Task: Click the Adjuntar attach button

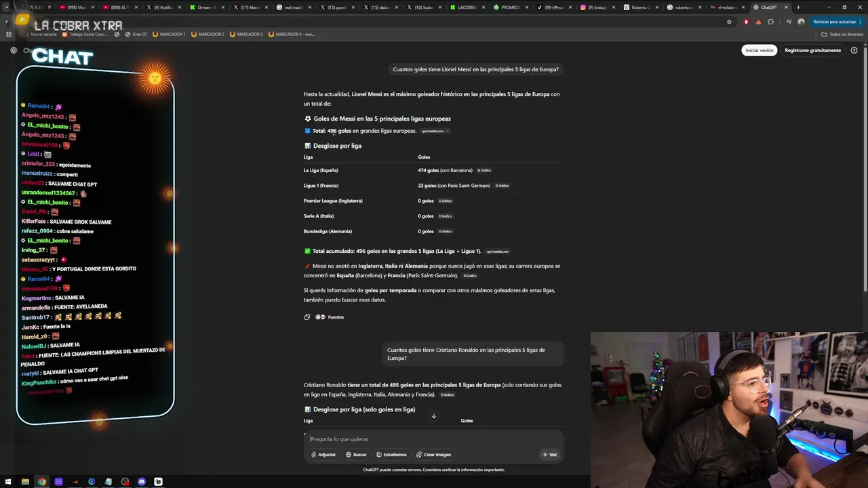Action: click(x=323, y=455)
